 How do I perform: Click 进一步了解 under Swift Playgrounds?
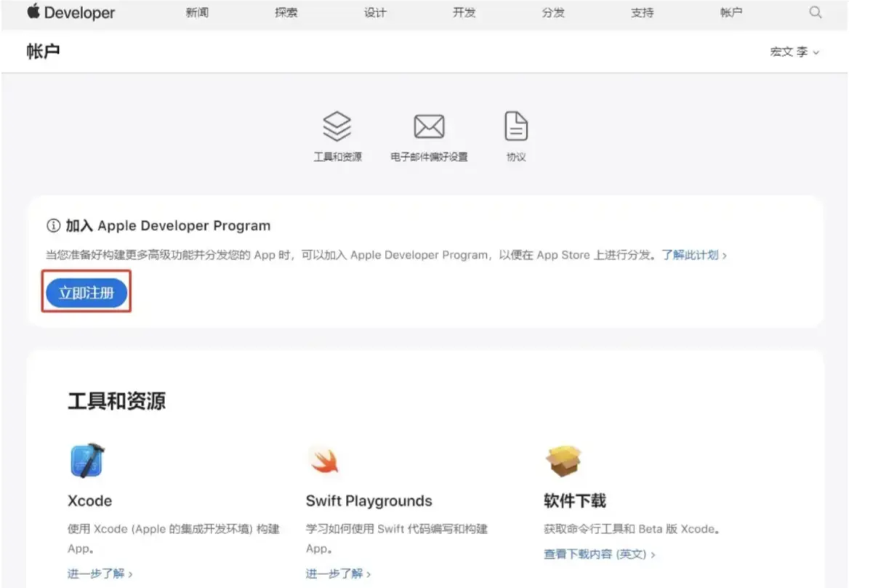[338, 573]
